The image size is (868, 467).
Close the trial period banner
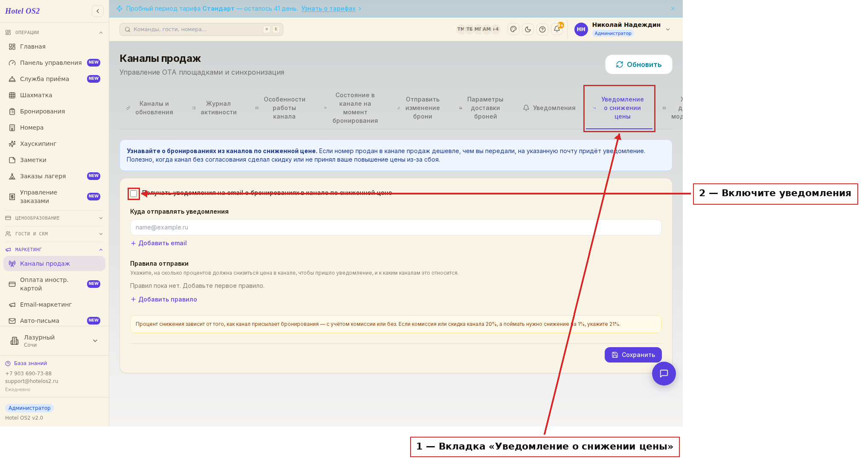coord(673,9)
